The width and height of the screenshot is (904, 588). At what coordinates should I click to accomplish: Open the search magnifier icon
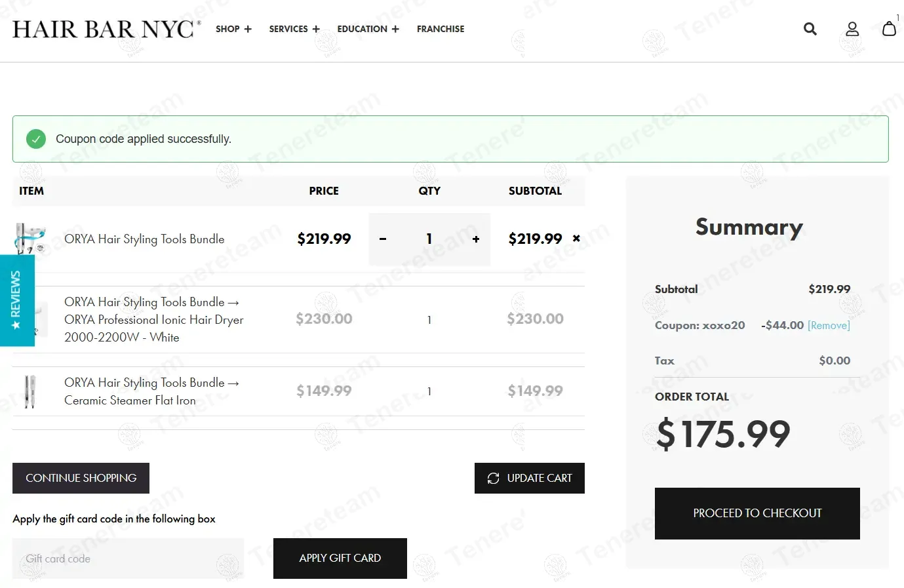point(810,29)
